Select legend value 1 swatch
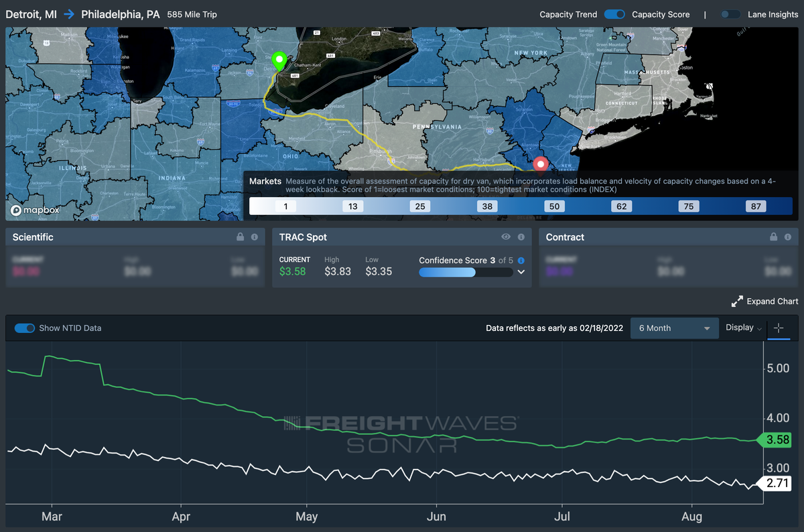 point(285,206)
